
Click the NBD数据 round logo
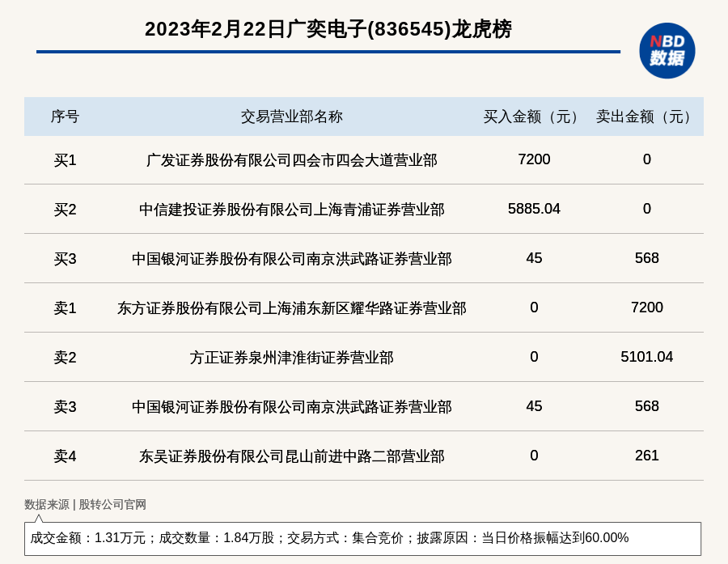point(667,51)
